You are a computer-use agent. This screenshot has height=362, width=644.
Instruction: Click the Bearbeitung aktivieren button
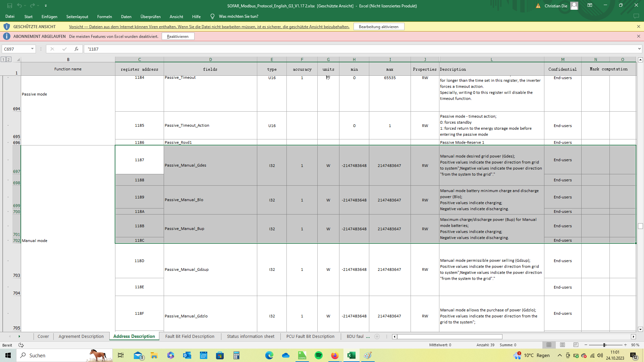tap(379, 26)
